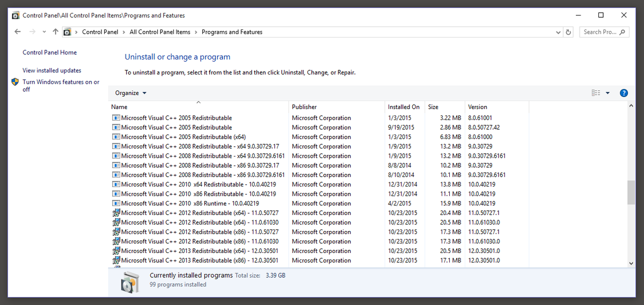Click the 8/8/2014 install date cell

[400, 165]
